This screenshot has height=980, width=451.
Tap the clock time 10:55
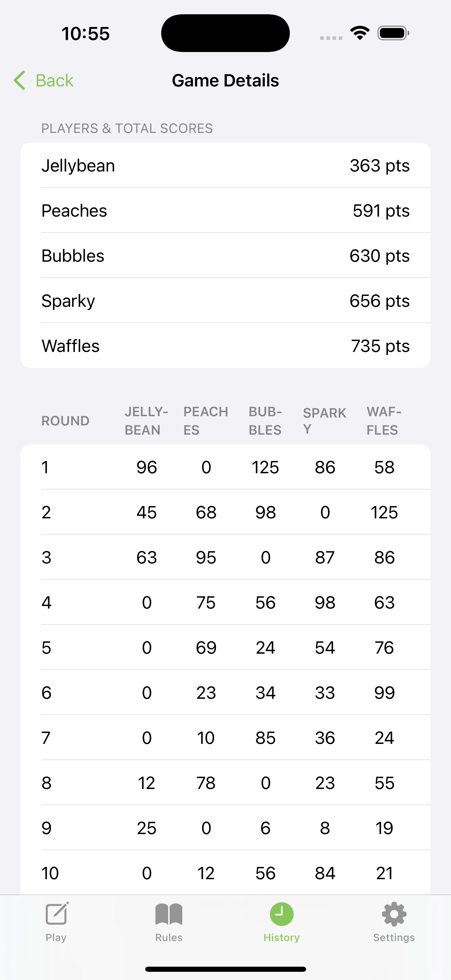(85, 33)
